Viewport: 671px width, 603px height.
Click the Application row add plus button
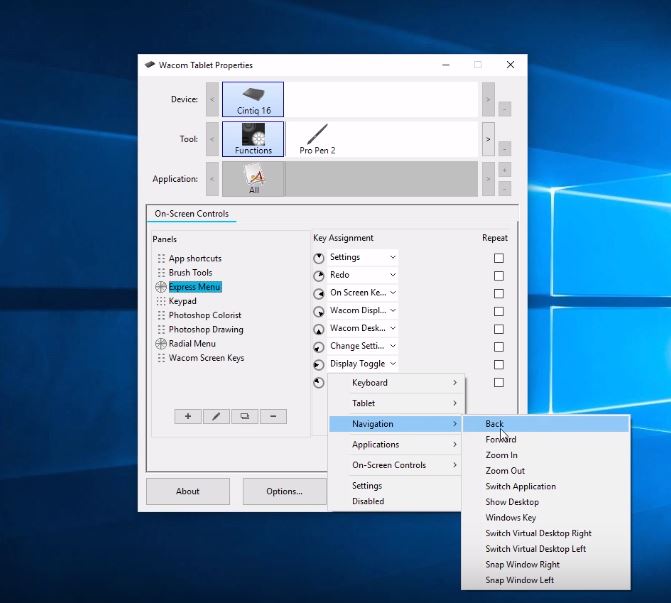(x=505, y=170)
